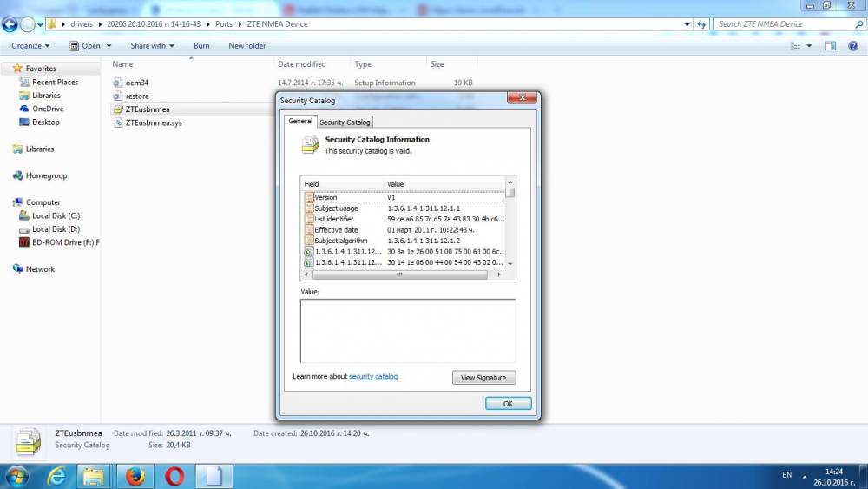Switch to the Security Catalog tab

(345, 122)
